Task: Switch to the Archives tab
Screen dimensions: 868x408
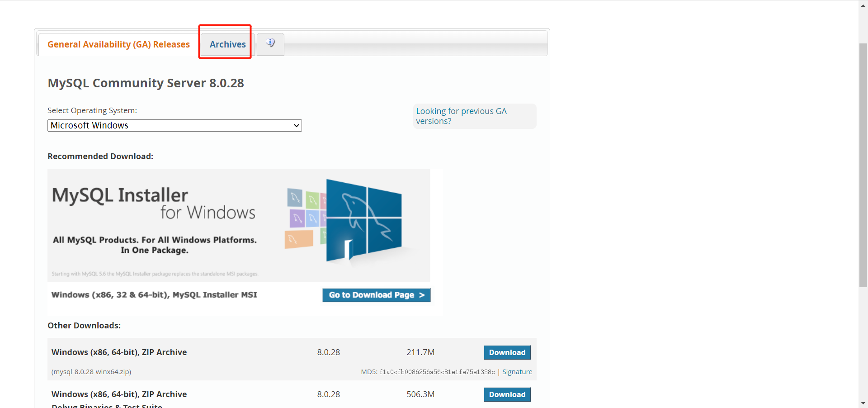Action: (x=227, y=44)
